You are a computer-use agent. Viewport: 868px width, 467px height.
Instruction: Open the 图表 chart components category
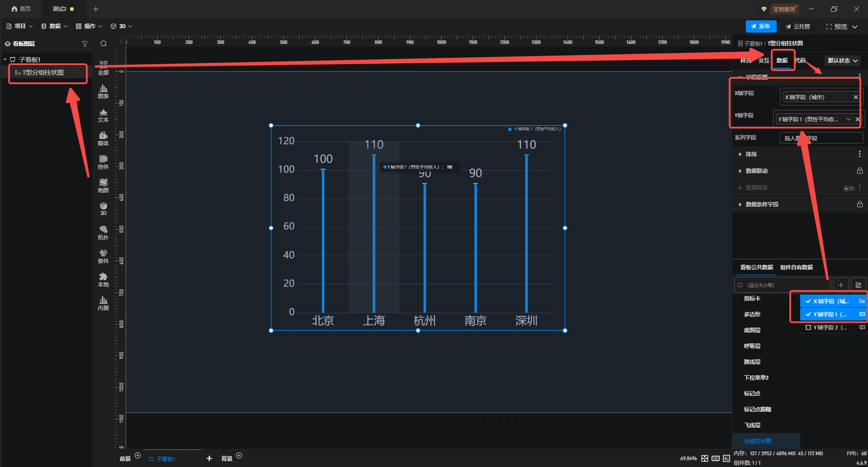[103, 91]
